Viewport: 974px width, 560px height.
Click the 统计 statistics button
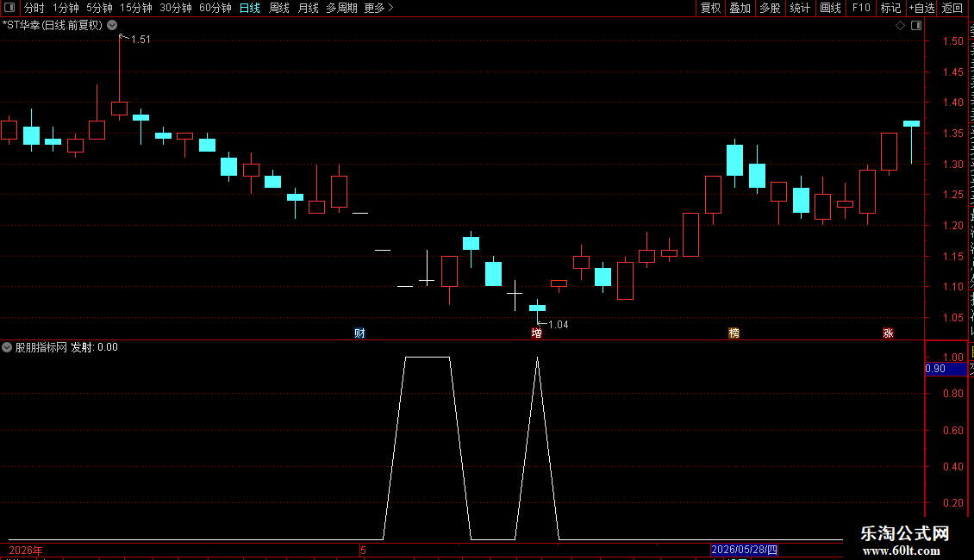pos(800,8)
